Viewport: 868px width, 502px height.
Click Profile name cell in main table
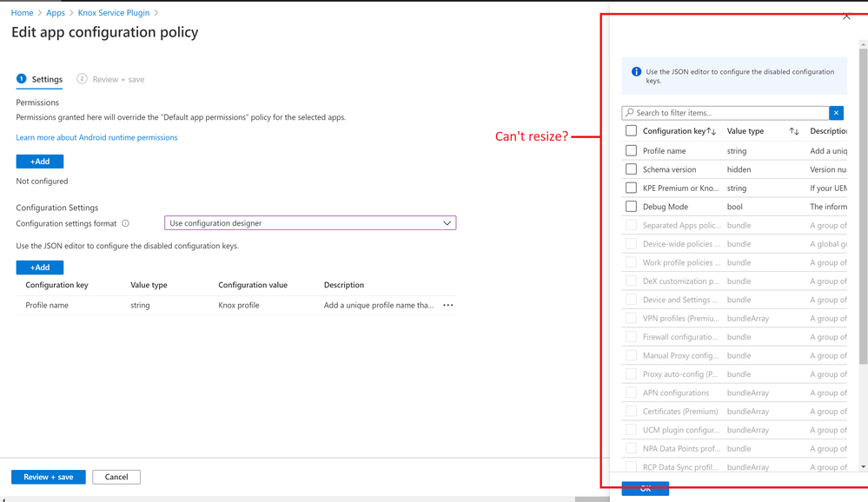(47, 305)
